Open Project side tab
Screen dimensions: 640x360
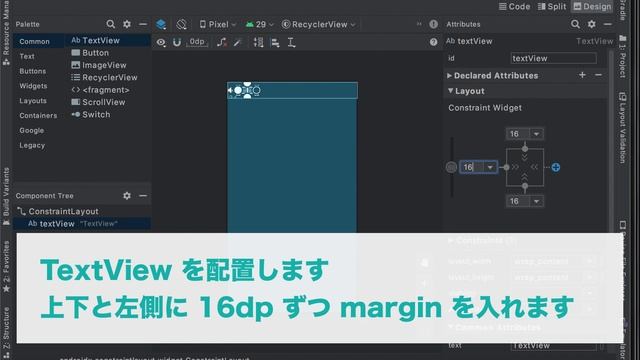tap(622, 56)
